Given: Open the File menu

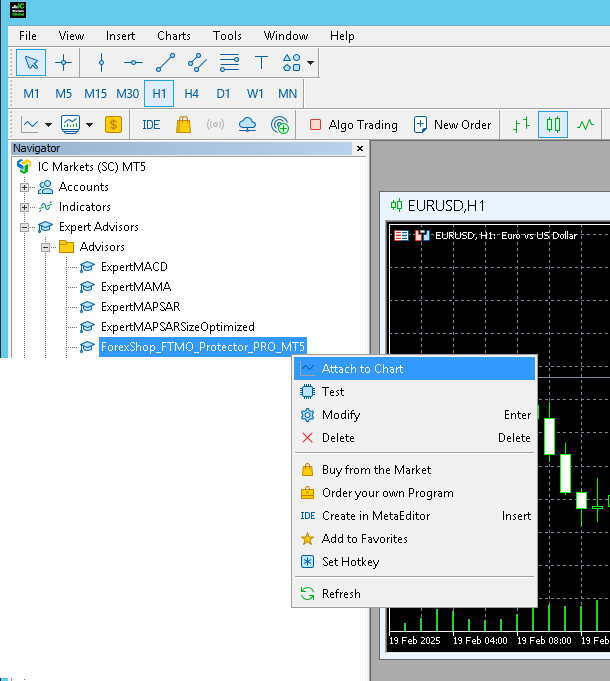Looking at the screenshot, I should coord(28,36).
